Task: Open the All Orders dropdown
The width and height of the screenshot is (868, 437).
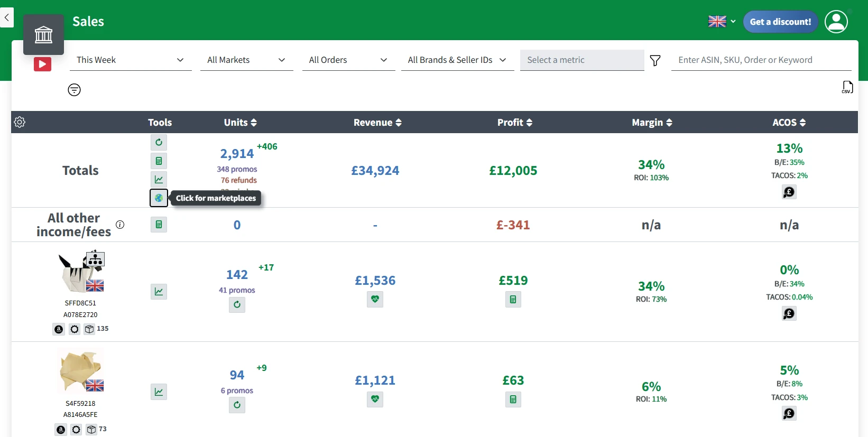Action: coord(349,60)
